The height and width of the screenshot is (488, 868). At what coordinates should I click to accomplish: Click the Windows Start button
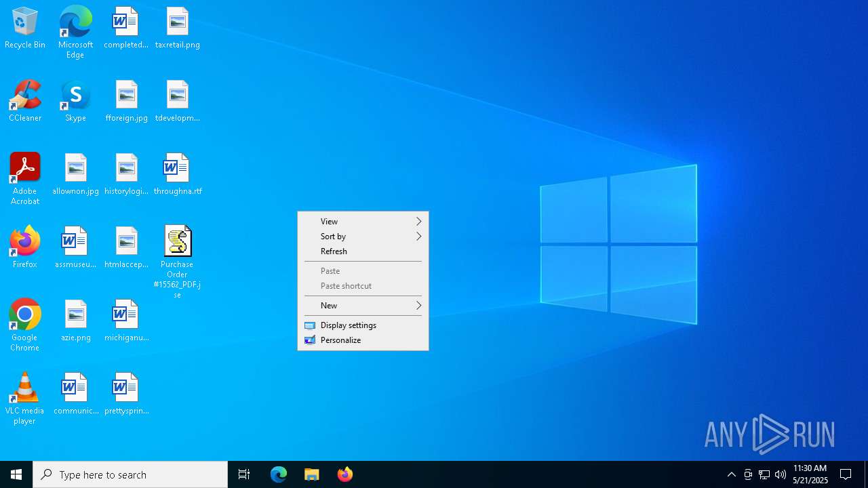[16, 474]
